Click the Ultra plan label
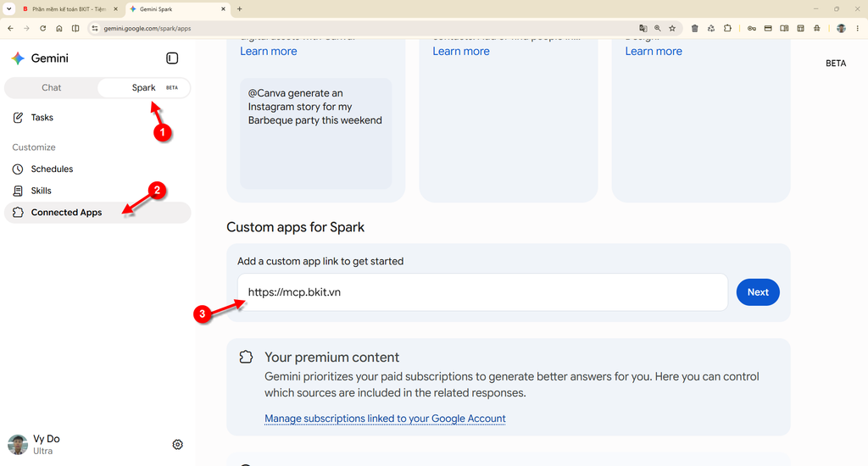The width and height of the screenshot is (868, 466). [x=42, y=451]
